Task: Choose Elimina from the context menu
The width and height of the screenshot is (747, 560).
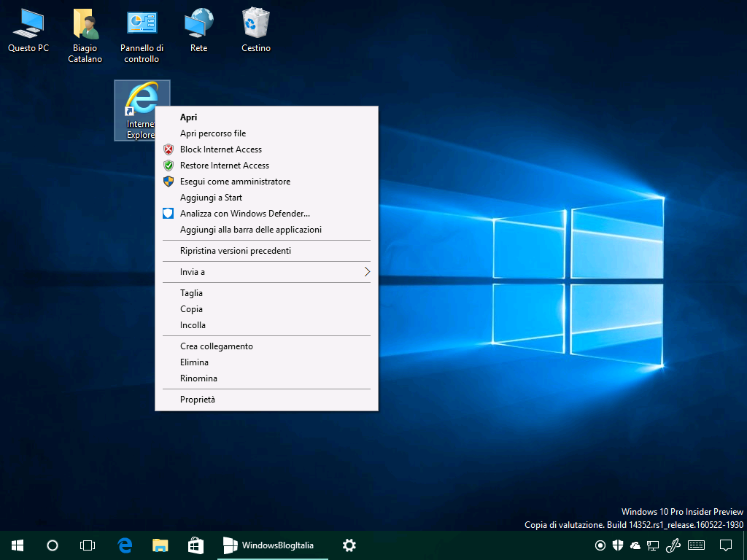Action: click(x=267, y=362)
